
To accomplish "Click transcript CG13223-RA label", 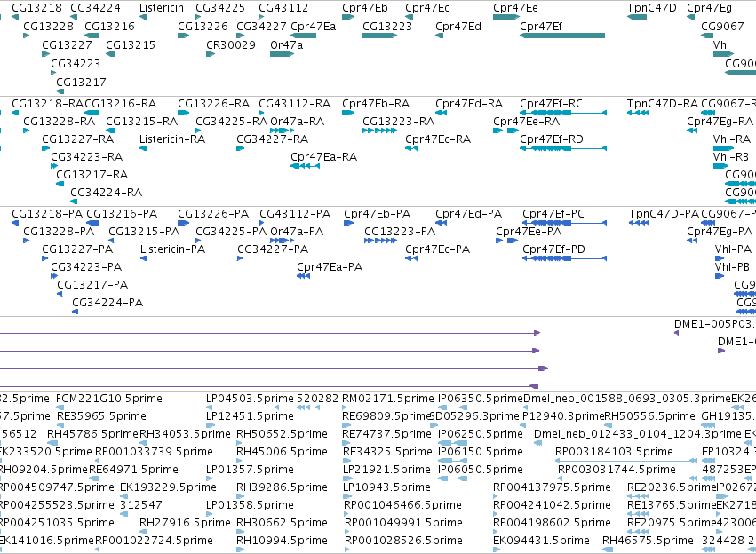I will pos(399,122).
